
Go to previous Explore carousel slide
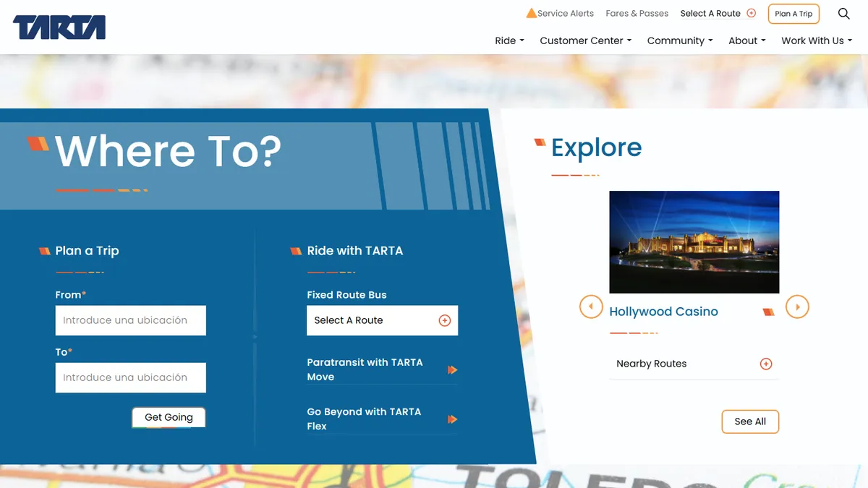[591, 307]
